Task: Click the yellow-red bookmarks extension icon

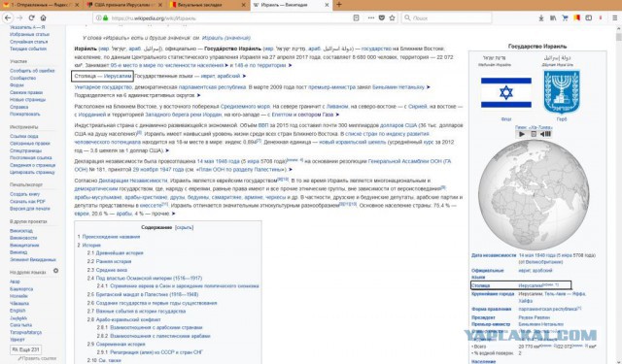Action: click(576, 17)
